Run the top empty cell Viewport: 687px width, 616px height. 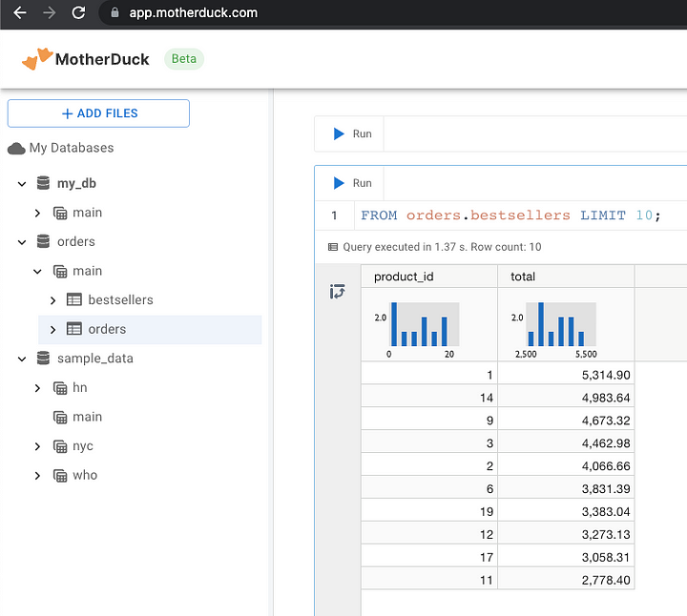click(350, 134)
